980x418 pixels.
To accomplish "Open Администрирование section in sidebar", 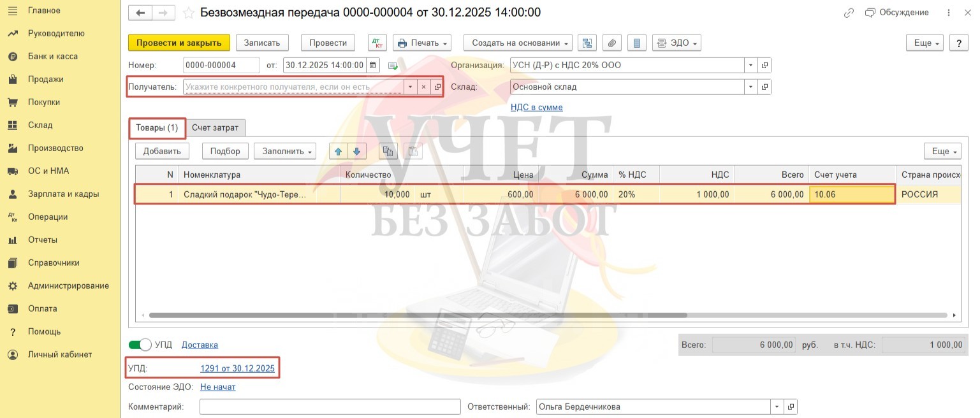I will point(68,285).
